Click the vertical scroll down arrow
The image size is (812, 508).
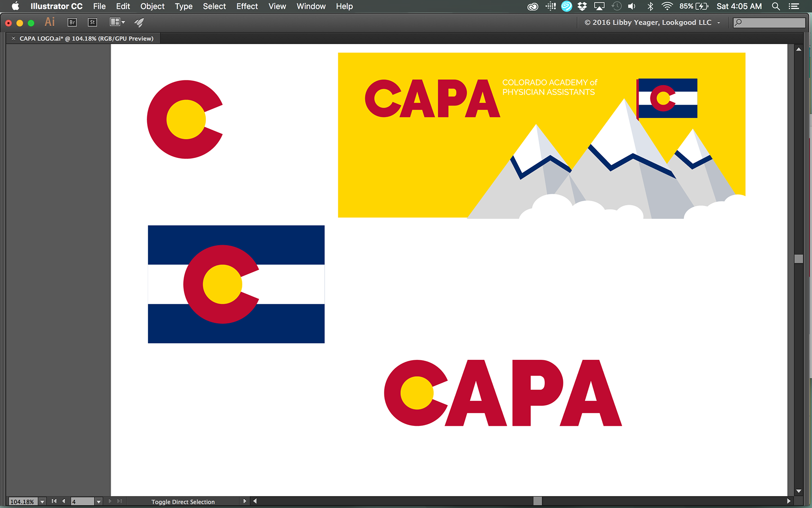click(x=798, y=491)
